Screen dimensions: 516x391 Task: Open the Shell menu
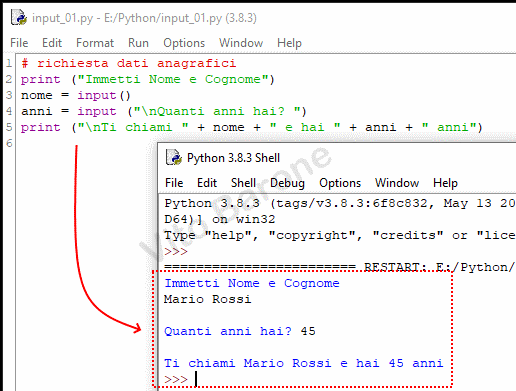click(243, 183)
